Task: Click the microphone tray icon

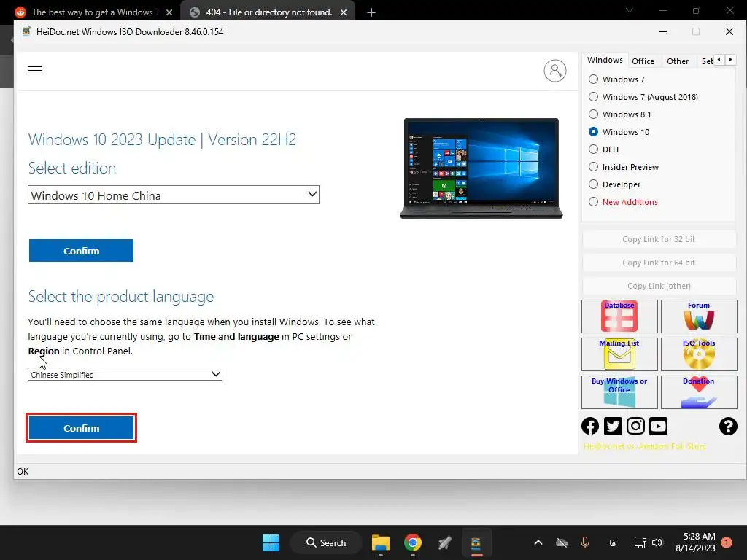Action: [585, 542]
